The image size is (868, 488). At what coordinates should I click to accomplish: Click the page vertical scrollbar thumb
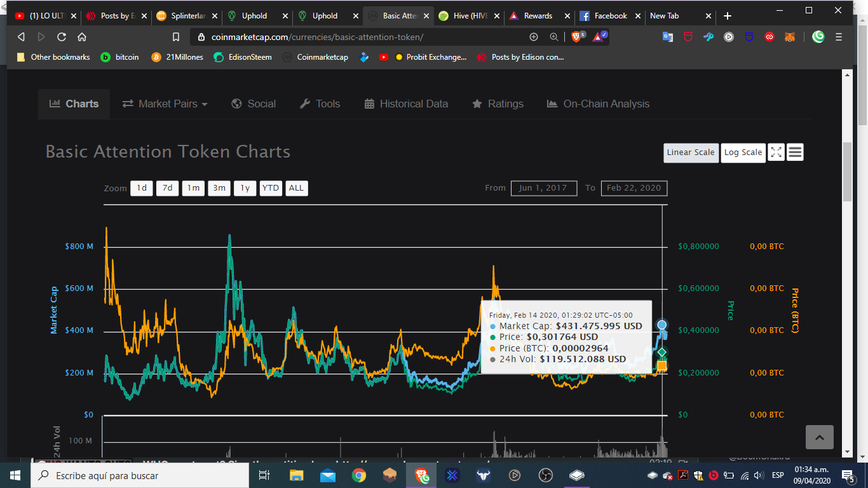click(846, 172)
